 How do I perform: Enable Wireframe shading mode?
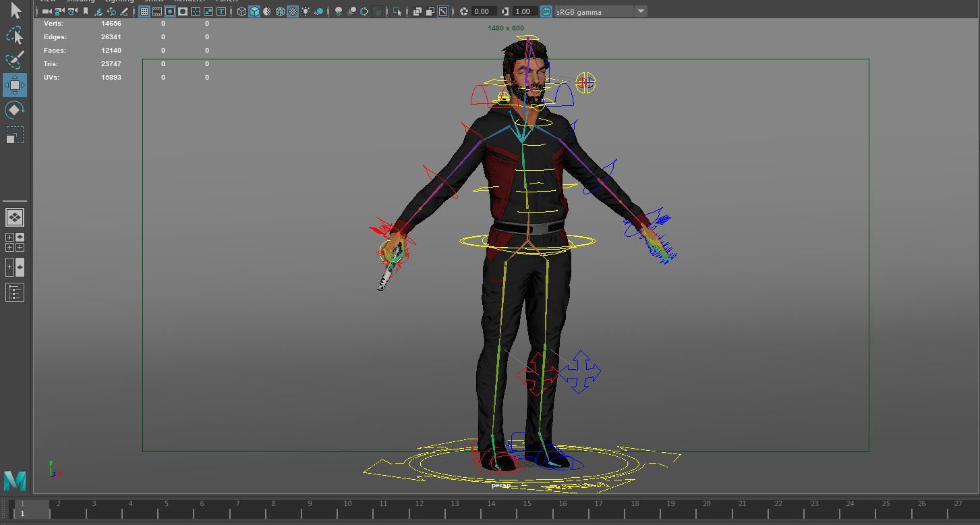[241, 11]
